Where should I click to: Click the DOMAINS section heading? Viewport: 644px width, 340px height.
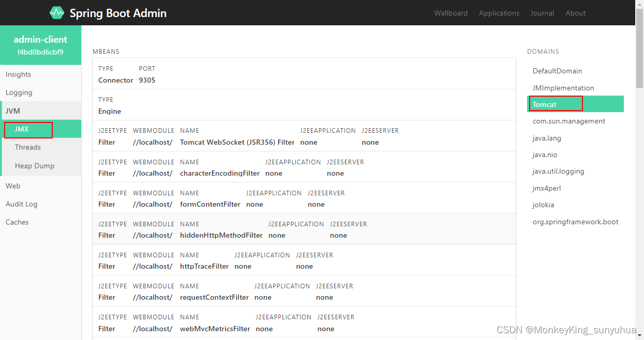[x=543, y=52]
